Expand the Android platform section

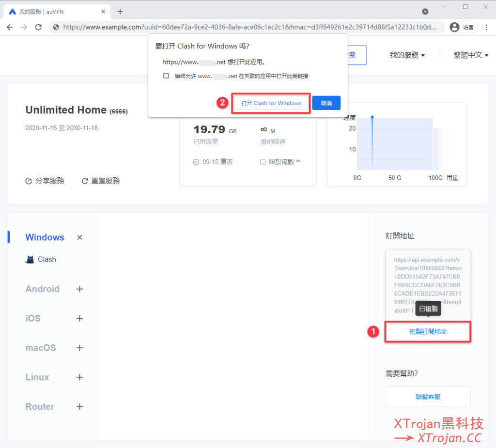(x=79, y=289)
